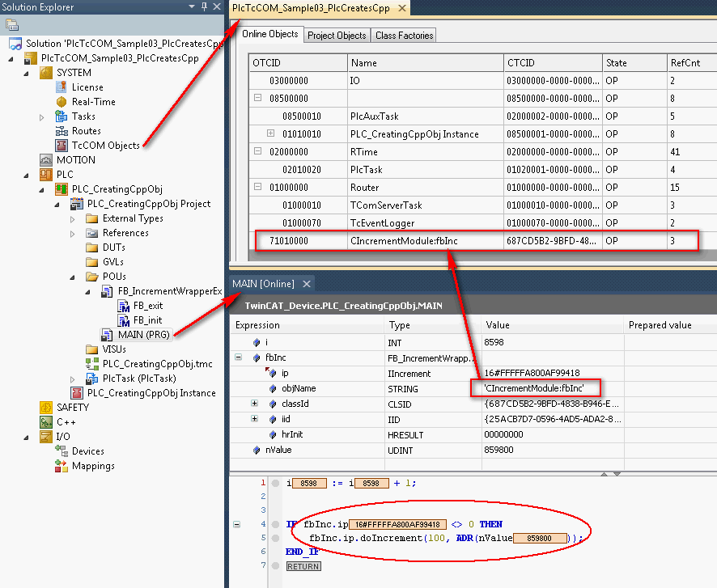Expand the iid variable row
Viewport: 717px width, 588px height.
[255, 418]
